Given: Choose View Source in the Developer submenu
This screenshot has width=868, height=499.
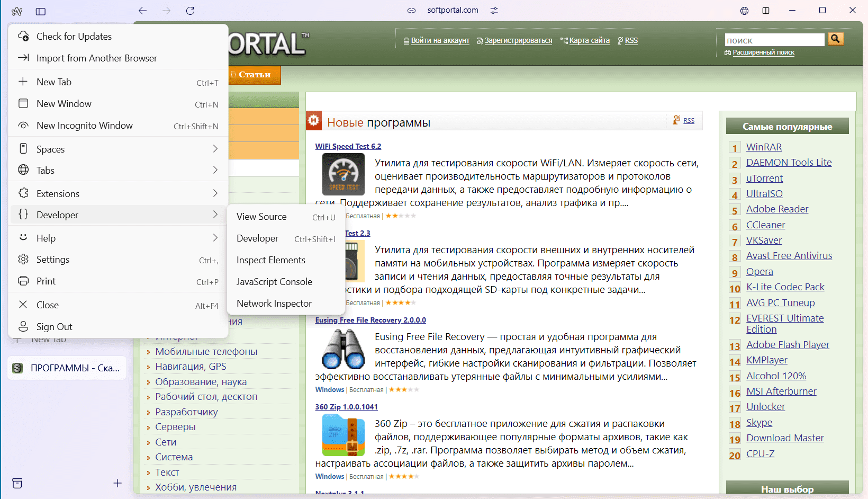Looking at the screenshot, I should pyautogui.click(x=286, y=217).
